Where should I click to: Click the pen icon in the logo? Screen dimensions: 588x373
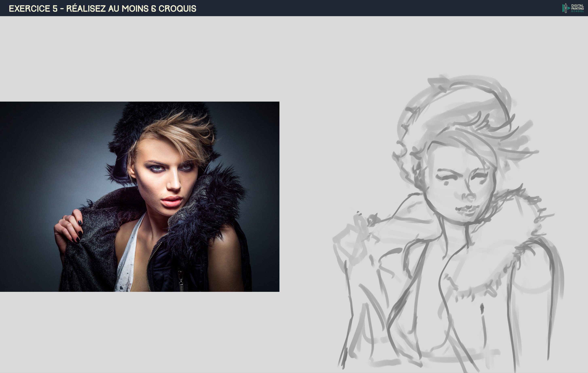pos(566,8)
